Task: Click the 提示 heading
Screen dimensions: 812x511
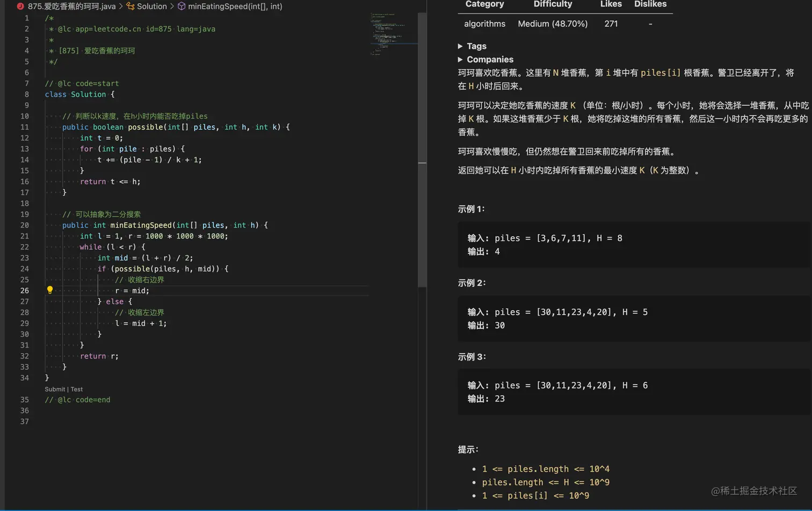Action: (x=468, y=450)
